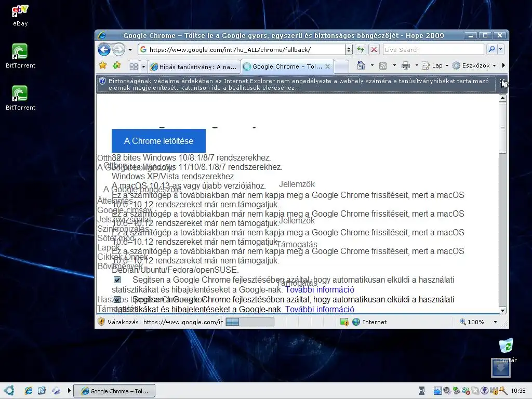Toggle first usage statistics checkbox
The width and height of the screenshot is (532, 399).
[117, 280]
